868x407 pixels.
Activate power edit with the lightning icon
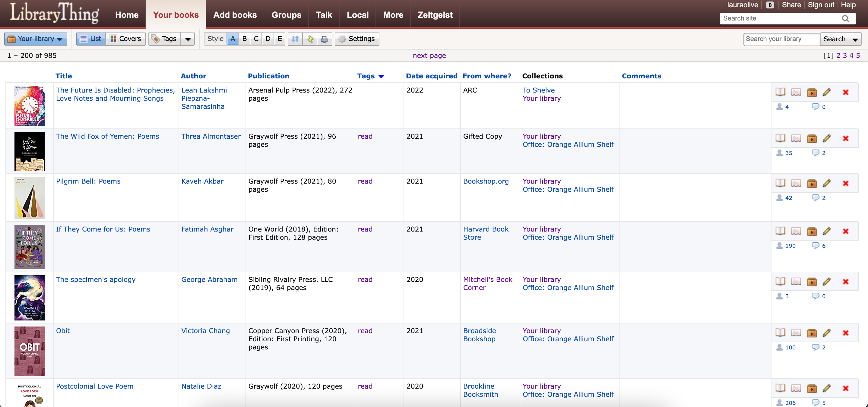point(310,39)
